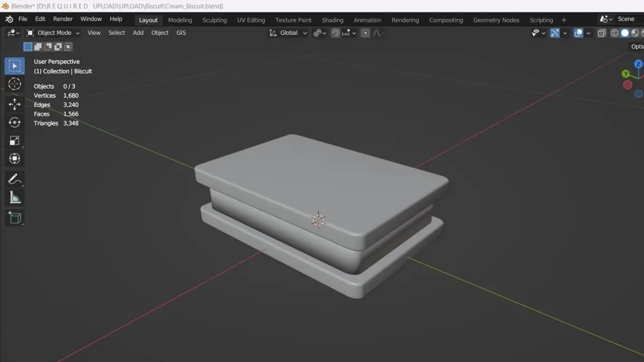The image size is (644, 362).
Task: Open the overlays options dropdown arrow
Action: (x=588, y=33)
